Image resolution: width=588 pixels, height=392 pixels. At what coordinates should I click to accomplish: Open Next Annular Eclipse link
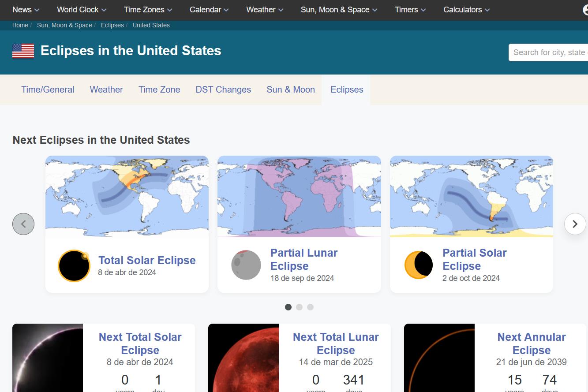tap(532, 343)
